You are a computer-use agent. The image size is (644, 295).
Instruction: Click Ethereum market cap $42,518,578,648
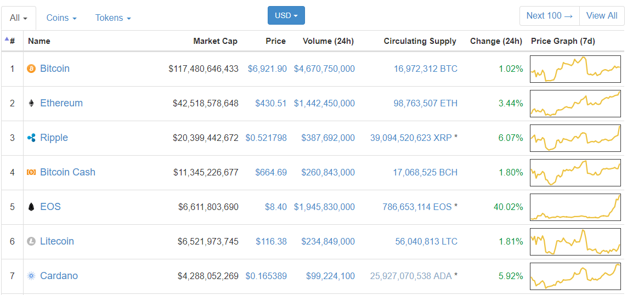[x=205, y=104]
